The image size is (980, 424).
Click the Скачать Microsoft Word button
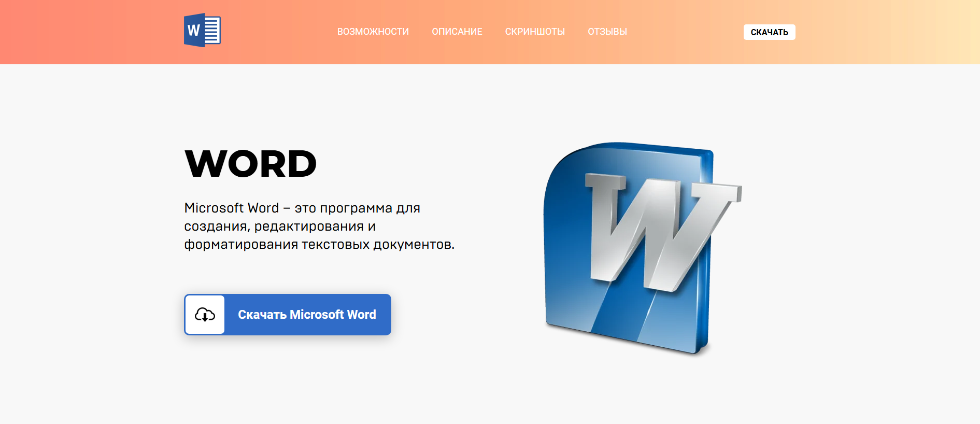click(x=288, y=315)
